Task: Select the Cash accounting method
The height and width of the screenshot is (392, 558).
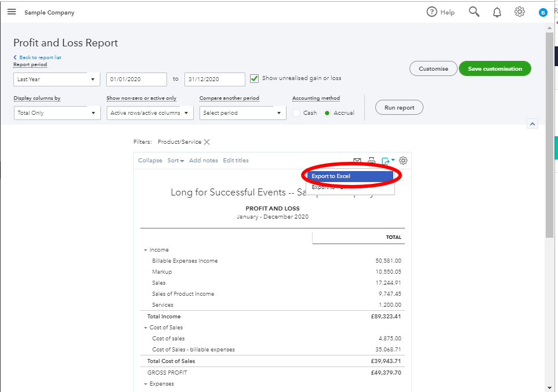Action: (x=296, y=113)
